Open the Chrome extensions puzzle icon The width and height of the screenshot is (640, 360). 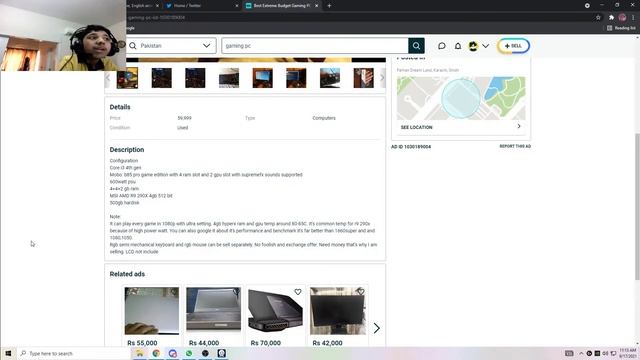[x=611, y=18]
